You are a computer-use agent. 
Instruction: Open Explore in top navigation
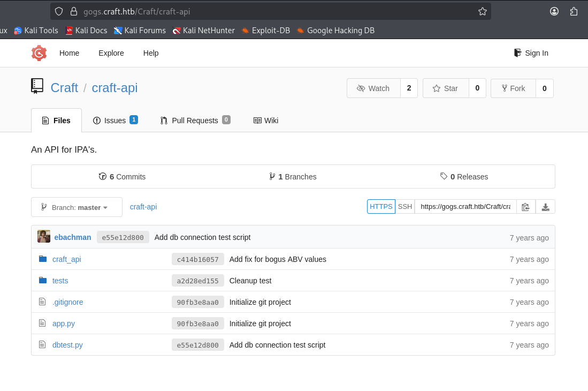coord(111,53)
